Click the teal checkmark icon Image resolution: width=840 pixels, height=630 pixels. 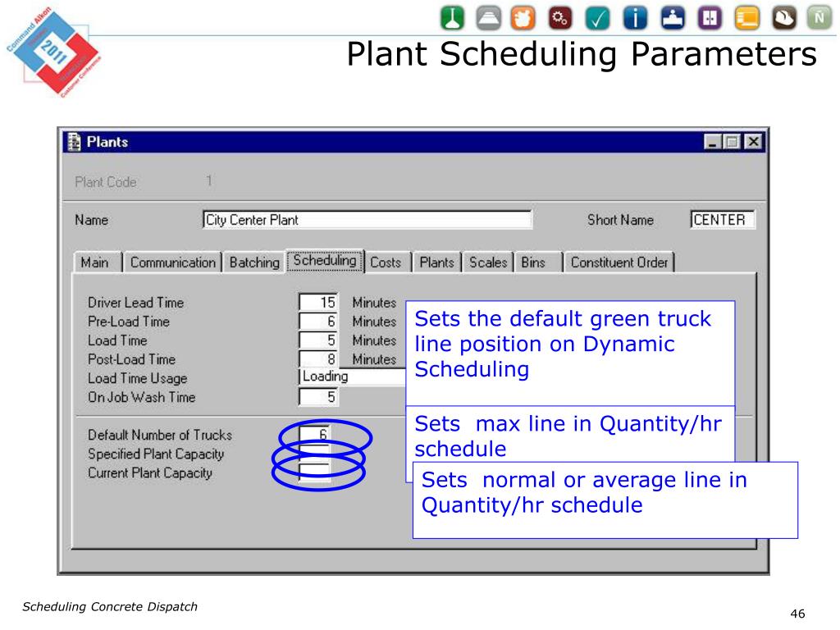point(597,18)
